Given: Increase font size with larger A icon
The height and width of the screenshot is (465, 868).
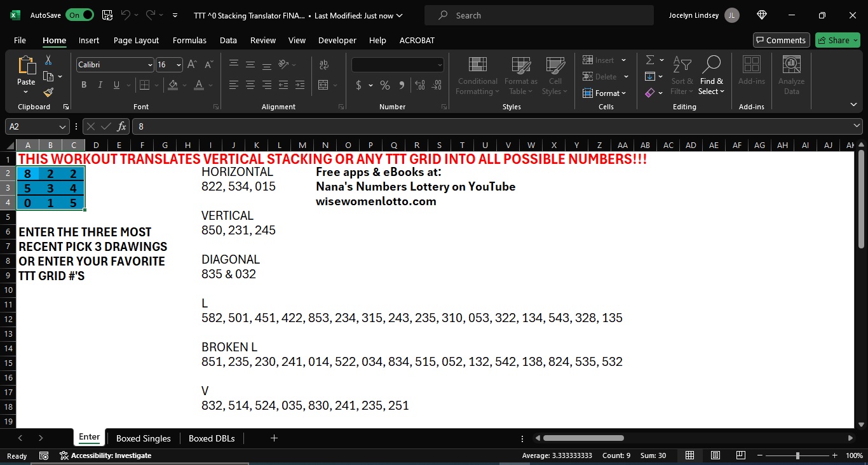Looking at the screenshot, I should click(193, 64).
